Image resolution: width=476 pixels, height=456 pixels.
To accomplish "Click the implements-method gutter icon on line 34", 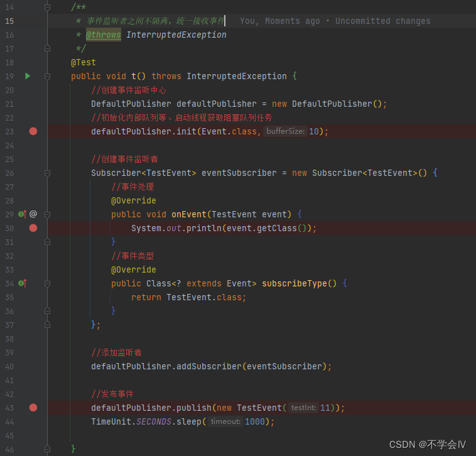I will [x=23, y=283].
